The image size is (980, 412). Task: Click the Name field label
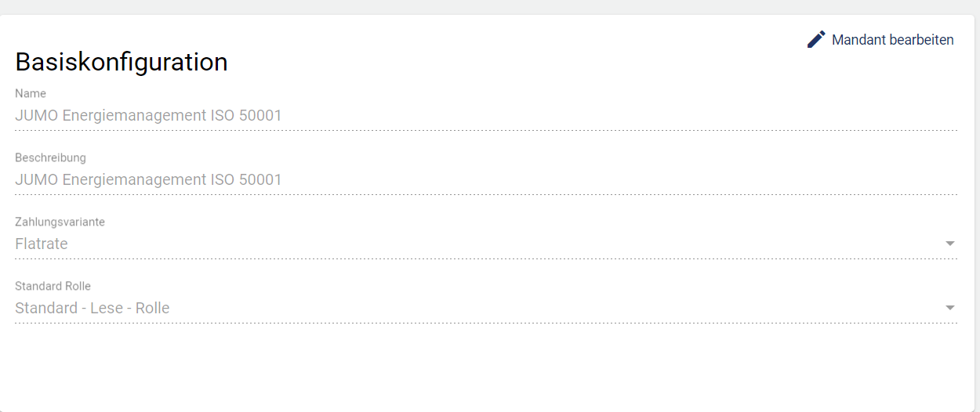31,94
